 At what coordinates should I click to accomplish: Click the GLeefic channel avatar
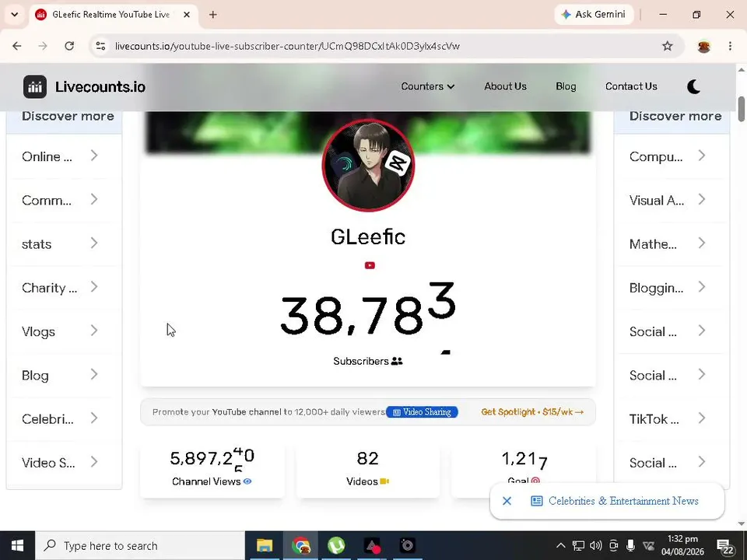(x=368, y=165)
